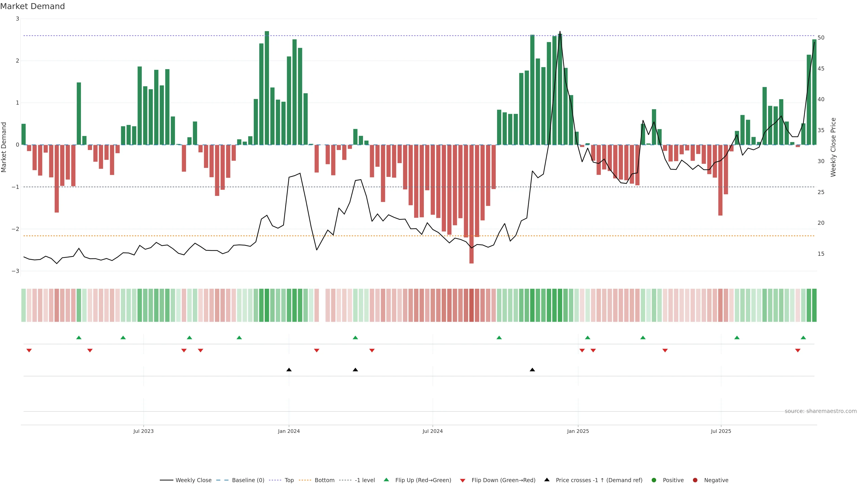The width and height of the screenshot is (868, 488).
Task: Click green Flip Up triangle in legend
Action: 386,480
